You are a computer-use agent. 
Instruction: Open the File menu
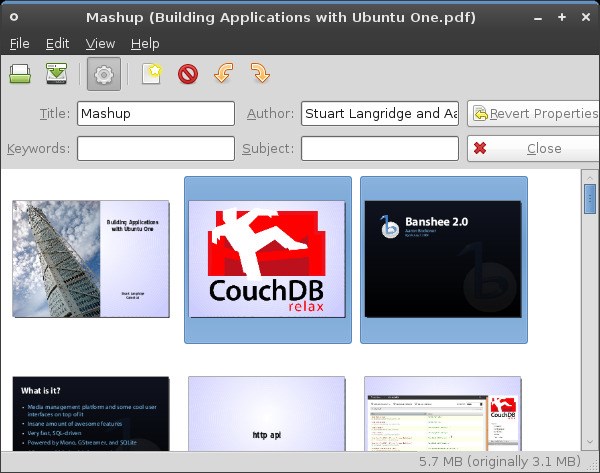click(20, 44)
